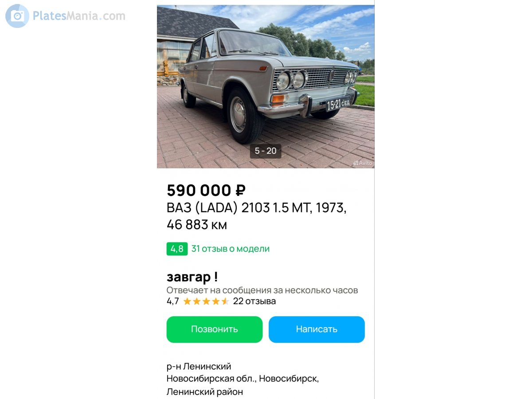Click the PlatesMania camera logo icon
The height and width of the screenshot is (399, 532).
(x=17, y=16)
